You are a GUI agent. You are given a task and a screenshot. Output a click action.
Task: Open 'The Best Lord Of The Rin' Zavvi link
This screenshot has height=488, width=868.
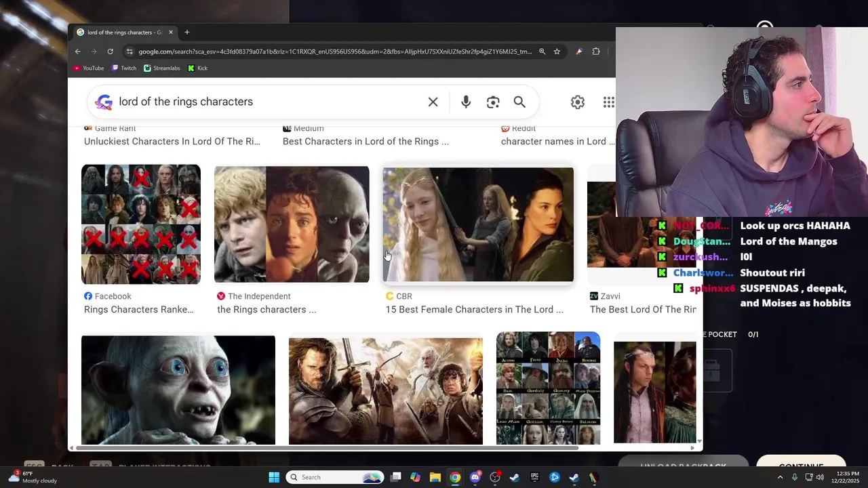click(643, 310)
